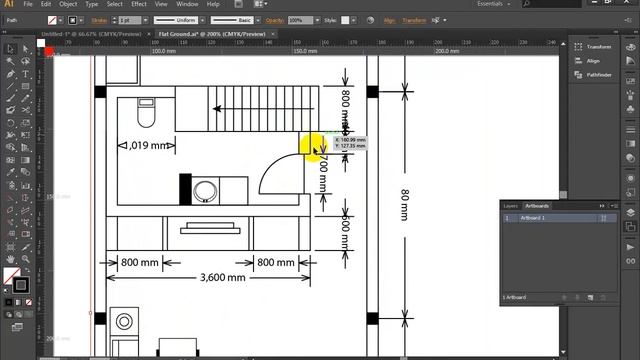Open the Layers panel icon in dock
Screen dimensions: 640x360
coord(631,213)
